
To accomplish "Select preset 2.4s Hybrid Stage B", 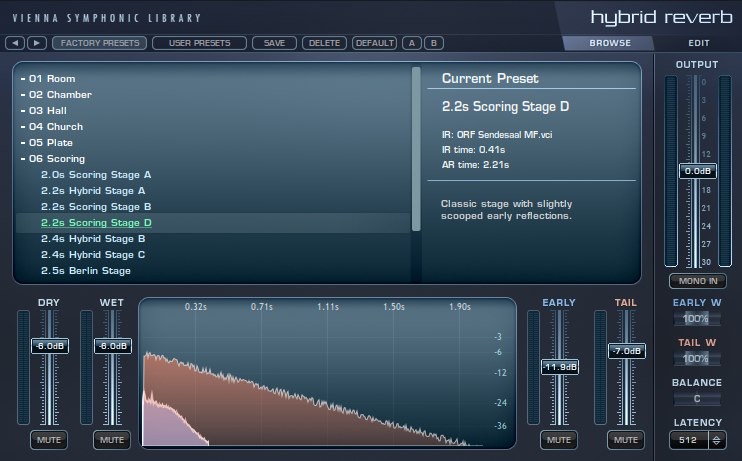I will (93, 239).
